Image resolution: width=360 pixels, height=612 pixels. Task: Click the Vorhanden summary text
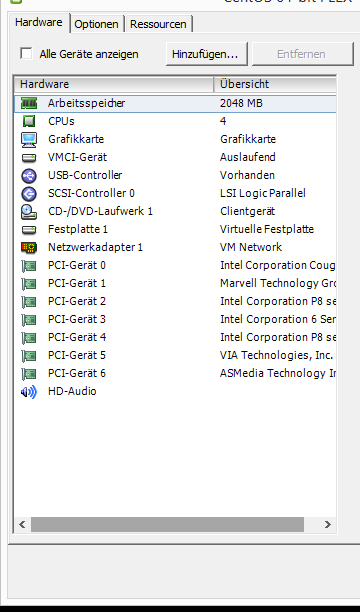coord(247,175)
